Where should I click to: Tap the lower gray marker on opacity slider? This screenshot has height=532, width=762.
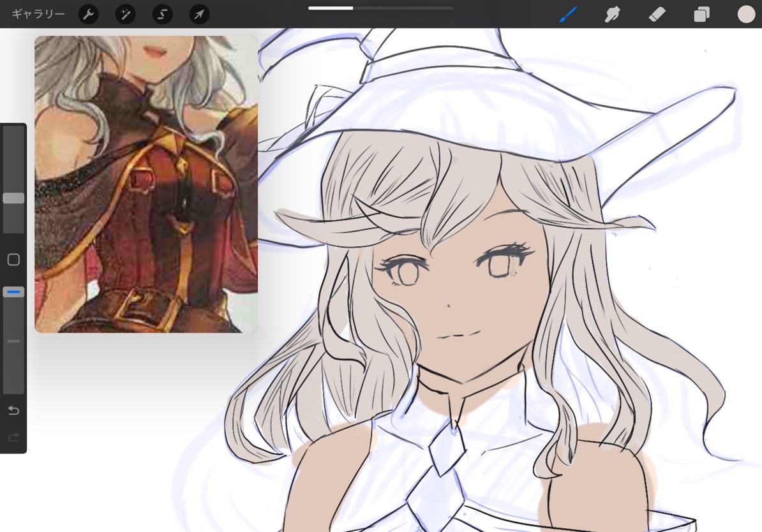(x=13, y=341)
